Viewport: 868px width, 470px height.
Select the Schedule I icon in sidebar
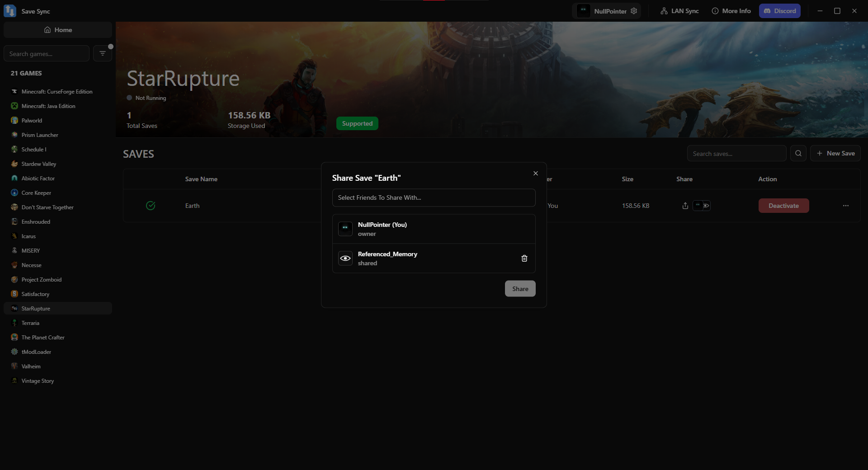(x=14, y=150)
